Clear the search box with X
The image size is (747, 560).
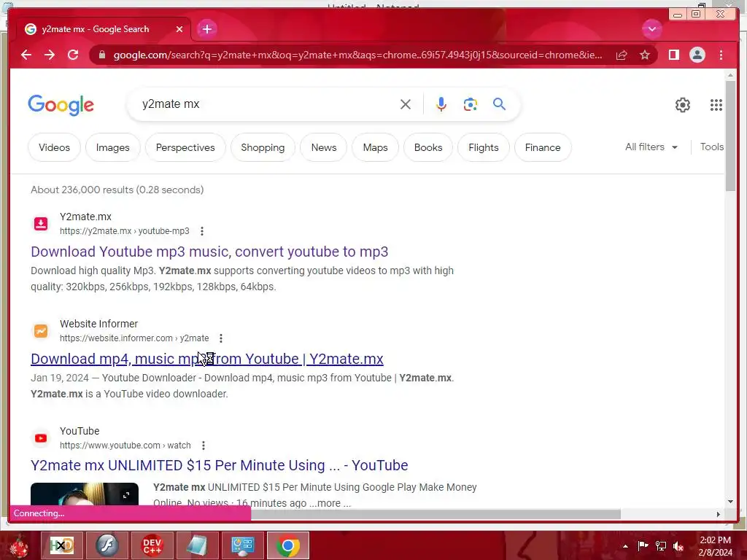pyautogui.click(x=406, y=104)
